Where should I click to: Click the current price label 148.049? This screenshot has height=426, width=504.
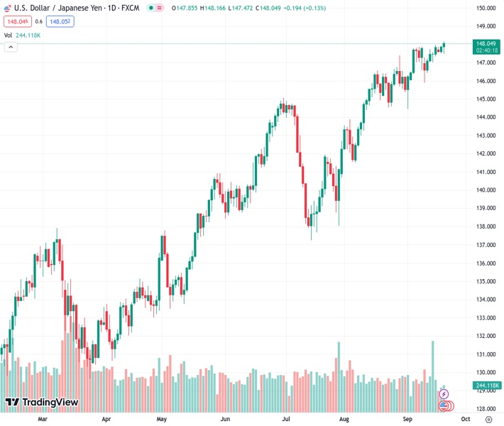click(x=486, y=43)
